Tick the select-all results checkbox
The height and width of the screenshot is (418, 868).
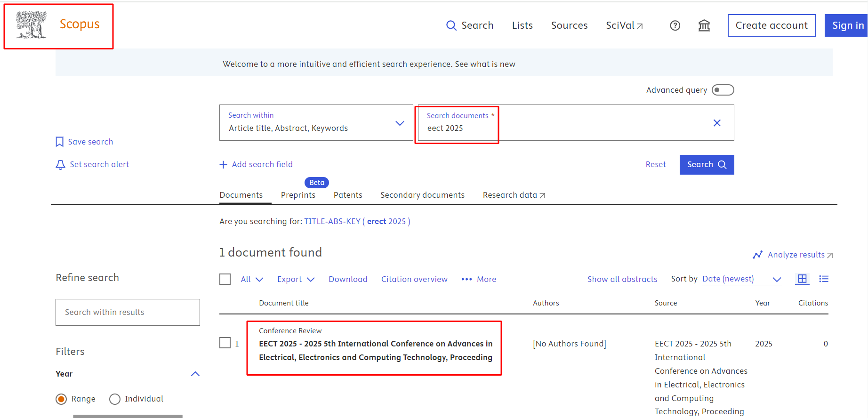[225, 279]
